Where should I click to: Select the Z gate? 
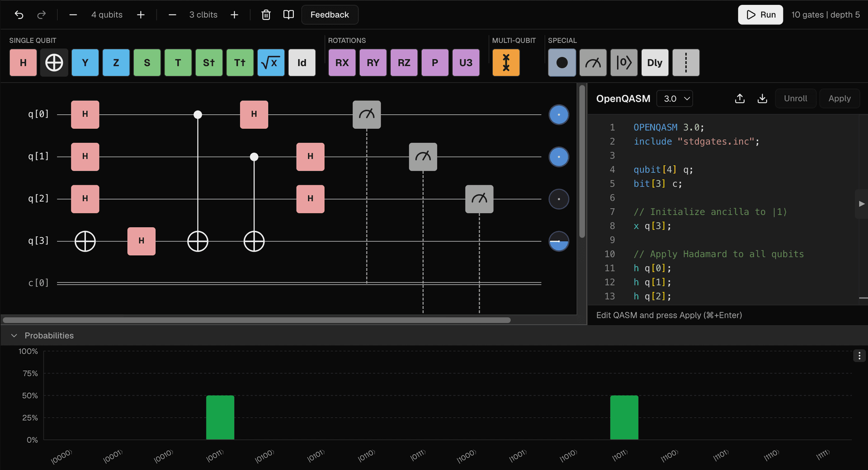click(116, 63)
